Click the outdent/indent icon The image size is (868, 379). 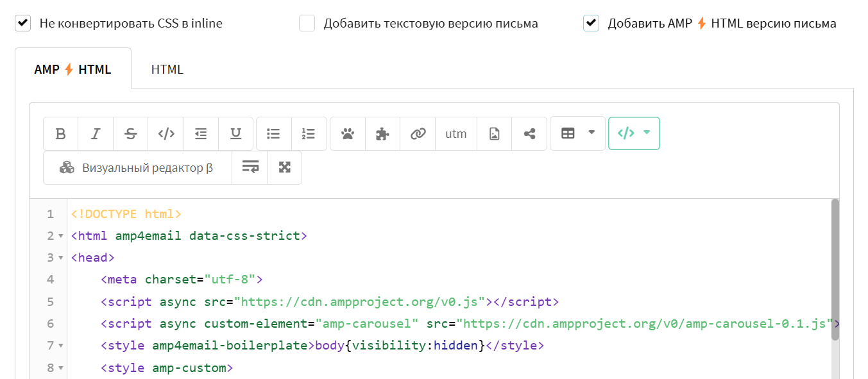(201, 133)
